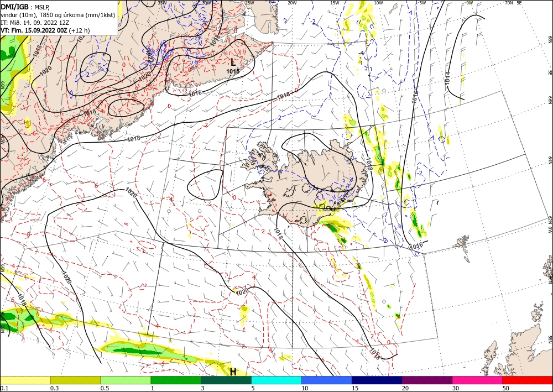Click the 'L' low pressure marker
Screen dimensions: 553x392
pyautogui.click(x=233, y=62)
